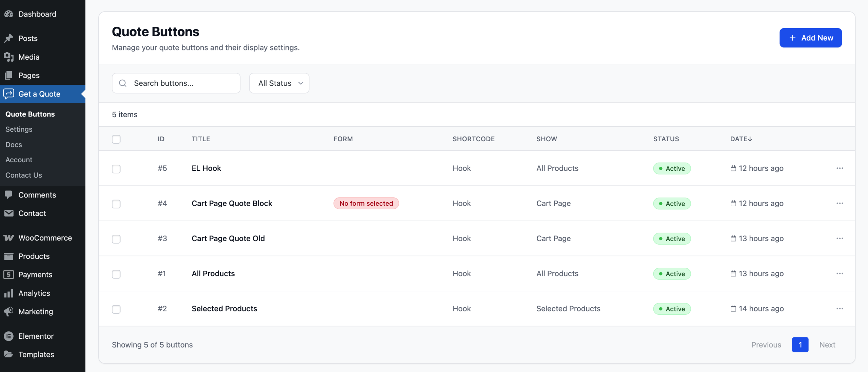Tick the select-all header checkbox
The width and height of the screenshot is (868, 372).
(x=116, y=139)
